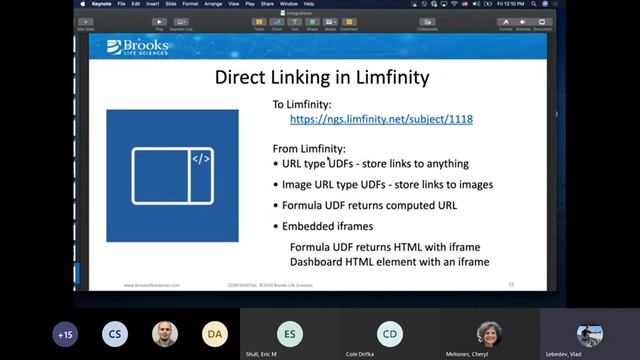This screenshot has height=360, width=640.
Task: Open the View menu
Action: (234, 4)
